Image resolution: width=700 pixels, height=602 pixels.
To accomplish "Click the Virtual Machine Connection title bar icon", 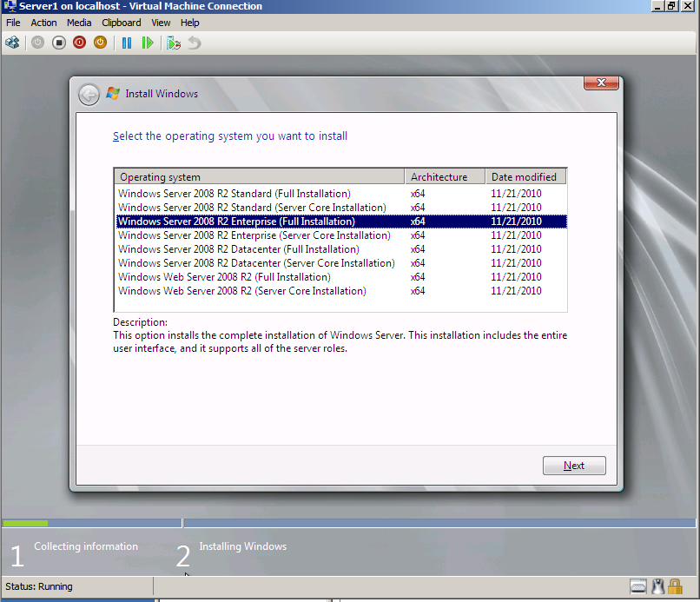I will pyautogui.click(x=10, y=6).
